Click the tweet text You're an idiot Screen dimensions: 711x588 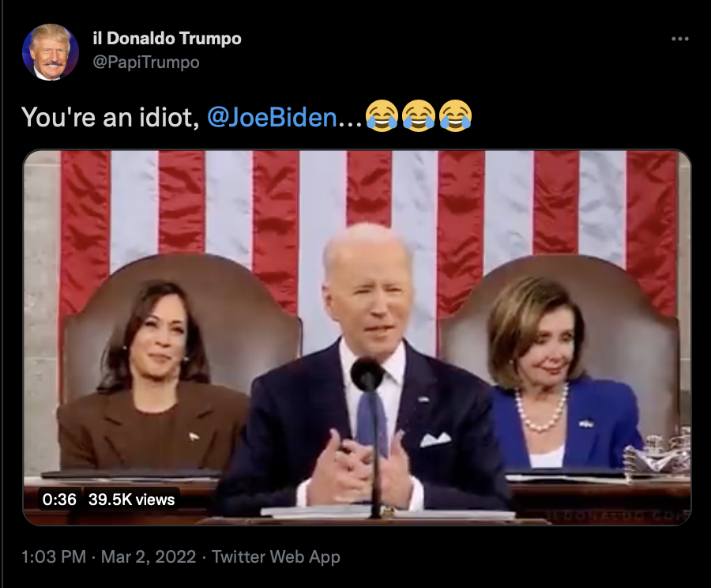click(110, 117)
